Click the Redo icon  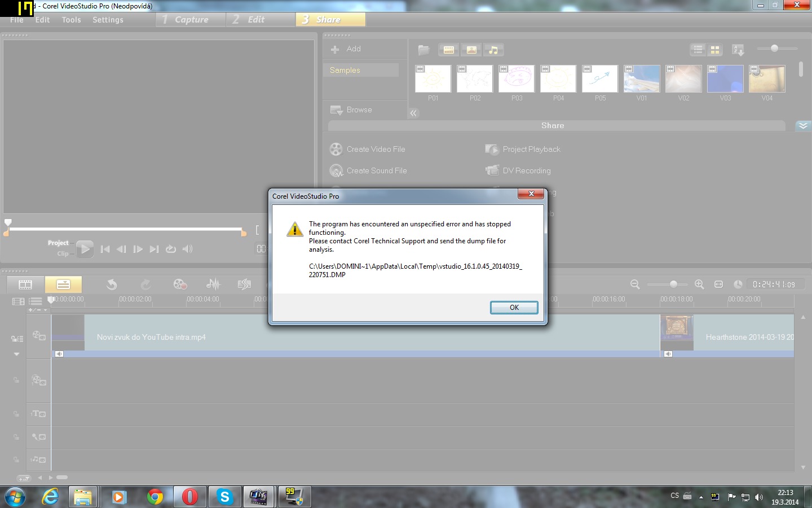145,284
